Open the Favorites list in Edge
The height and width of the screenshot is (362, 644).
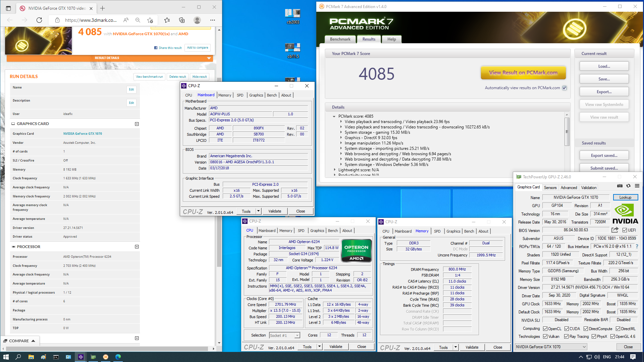tap(167, 20)
